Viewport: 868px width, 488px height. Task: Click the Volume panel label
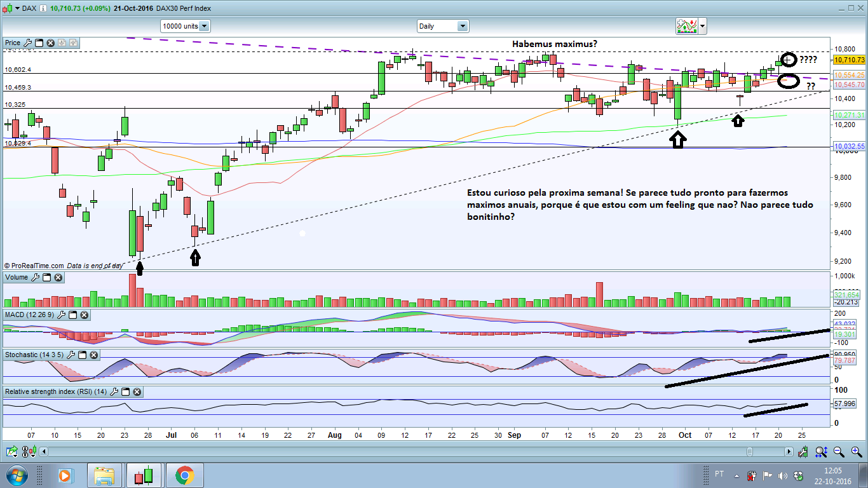pyautogui.click(x=17, y=278)
